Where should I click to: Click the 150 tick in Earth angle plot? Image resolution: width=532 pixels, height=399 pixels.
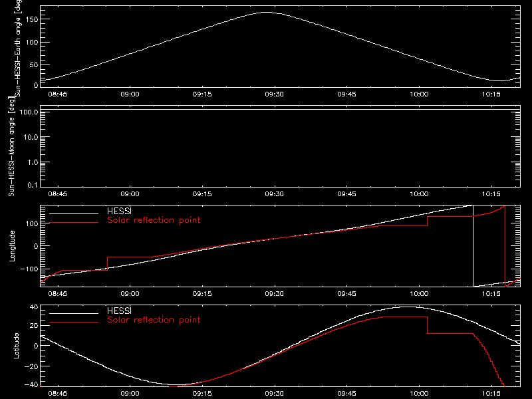32,19
